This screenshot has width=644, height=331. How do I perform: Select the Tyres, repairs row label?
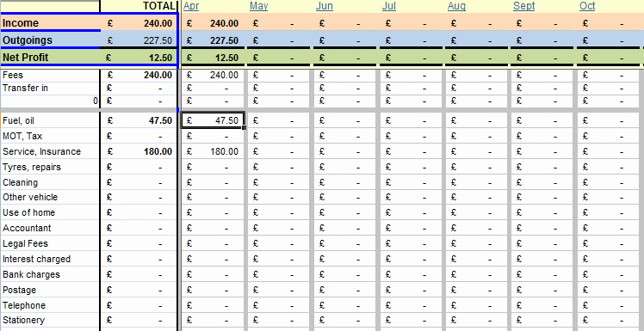point(50,167)
